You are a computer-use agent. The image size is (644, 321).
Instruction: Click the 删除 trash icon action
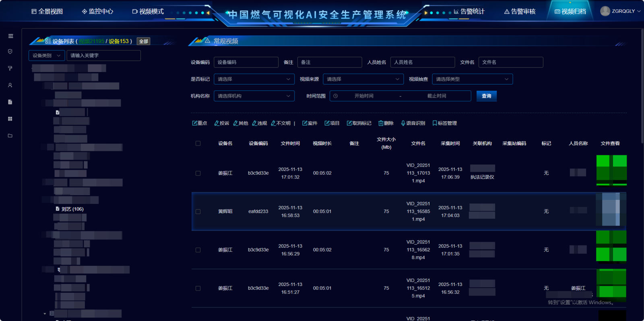386,123
